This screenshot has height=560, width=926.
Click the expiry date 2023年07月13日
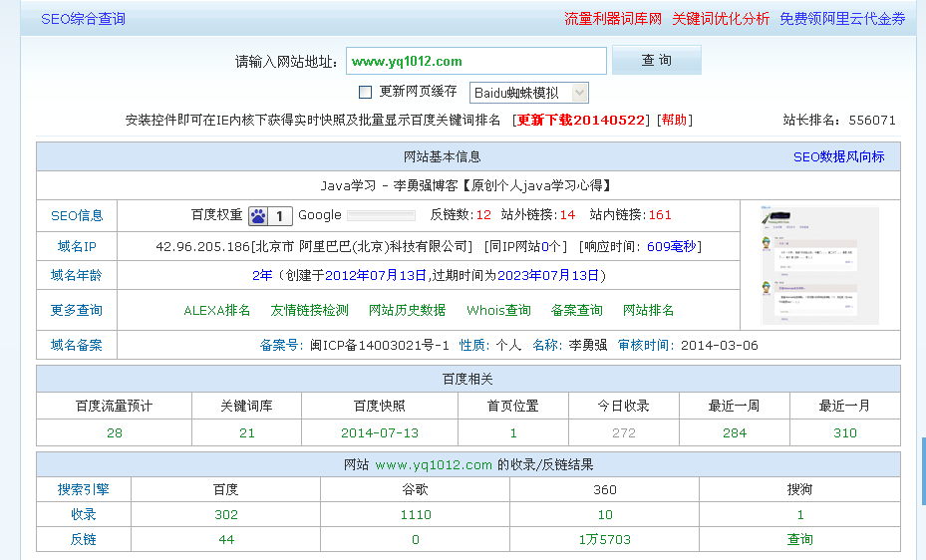click(x=548, y=276)
